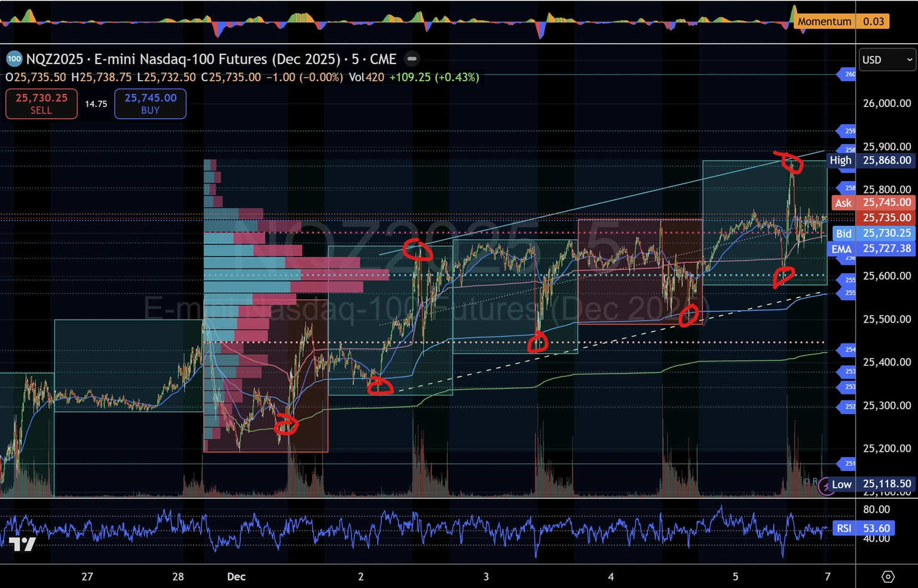The image size is (918, 588).
Task: Click the High 25,868.00 price label
Action: point(871,160)
